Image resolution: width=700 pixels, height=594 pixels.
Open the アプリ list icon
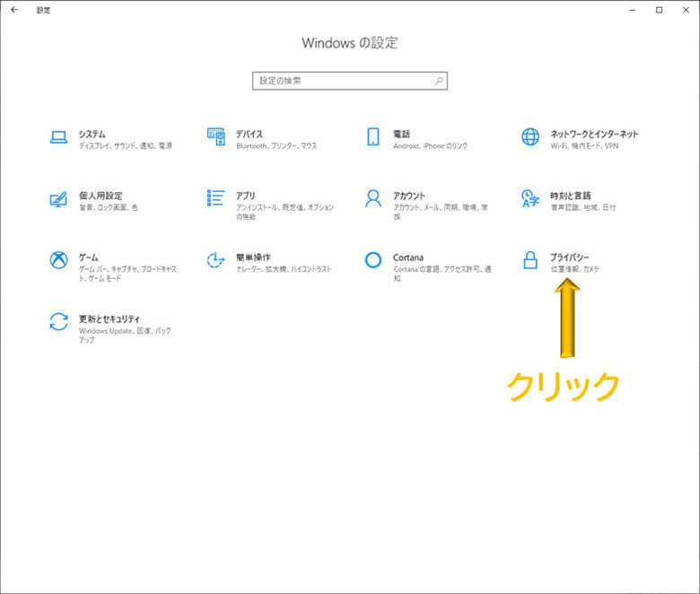click(x=216, y=197)
